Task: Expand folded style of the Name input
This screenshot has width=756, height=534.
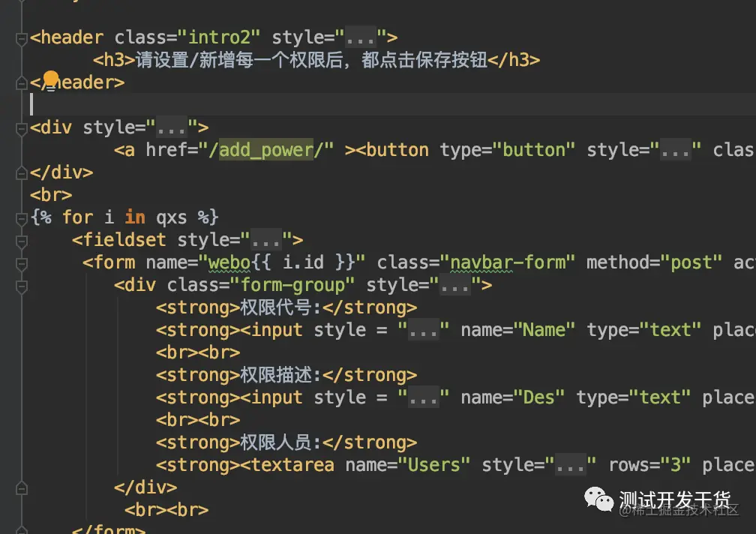Action: [x=423, y=330]
